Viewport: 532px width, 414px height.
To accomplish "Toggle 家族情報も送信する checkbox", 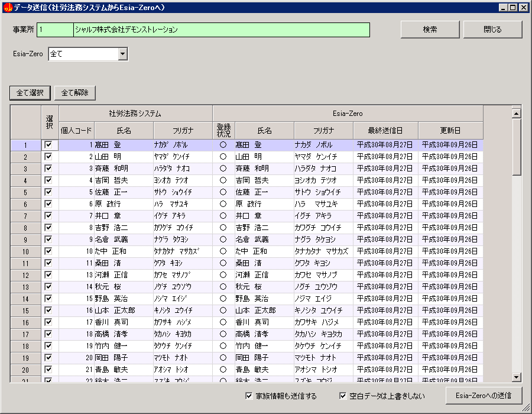I will click(x=249, y=396).
